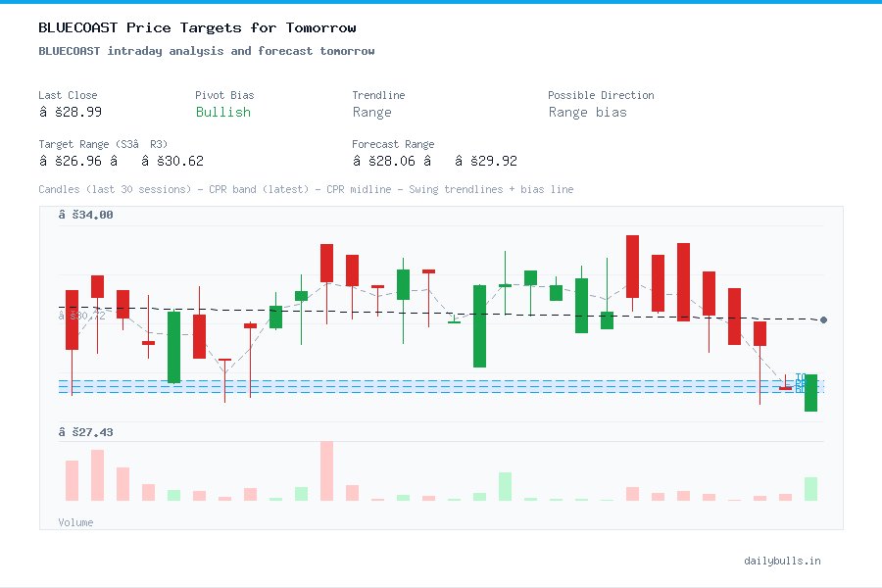The image size is (882, 588).
Task: Click the faint 30.72 bias line label
Action: click(81, 316)
